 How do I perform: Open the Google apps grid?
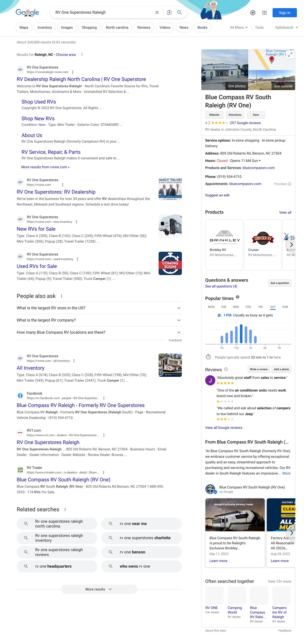[x=264, y=13]
